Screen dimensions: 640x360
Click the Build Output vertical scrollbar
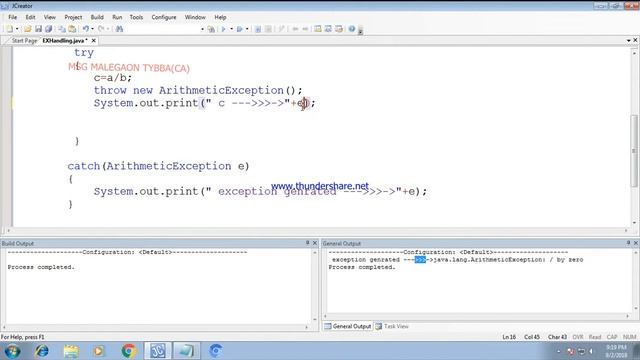(315, 286)
